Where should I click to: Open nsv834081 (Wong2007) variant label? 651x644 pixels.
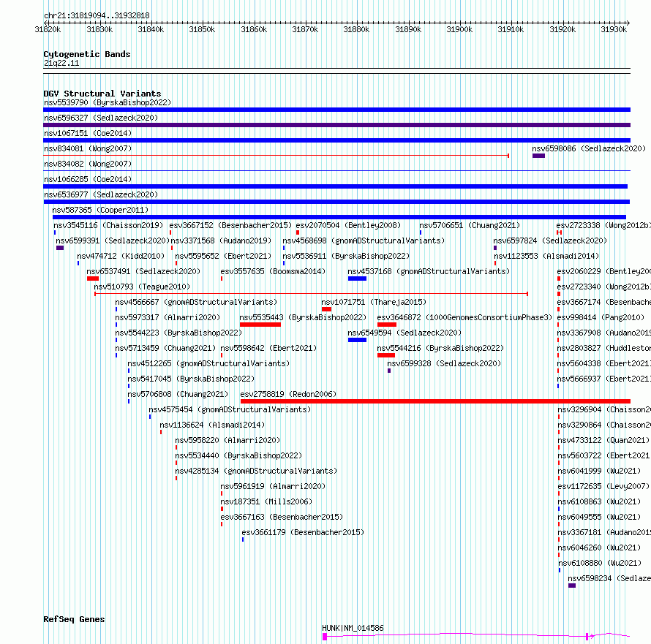[x=88, y=148]
